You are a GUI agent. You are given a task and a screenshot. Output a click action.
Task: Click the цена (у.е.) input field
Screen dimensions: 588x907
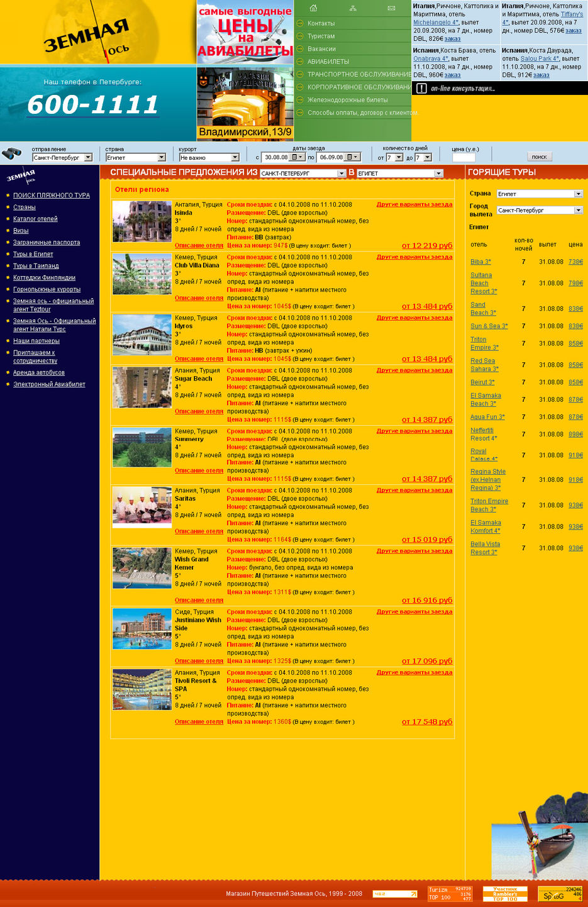[x=463, y=158]
